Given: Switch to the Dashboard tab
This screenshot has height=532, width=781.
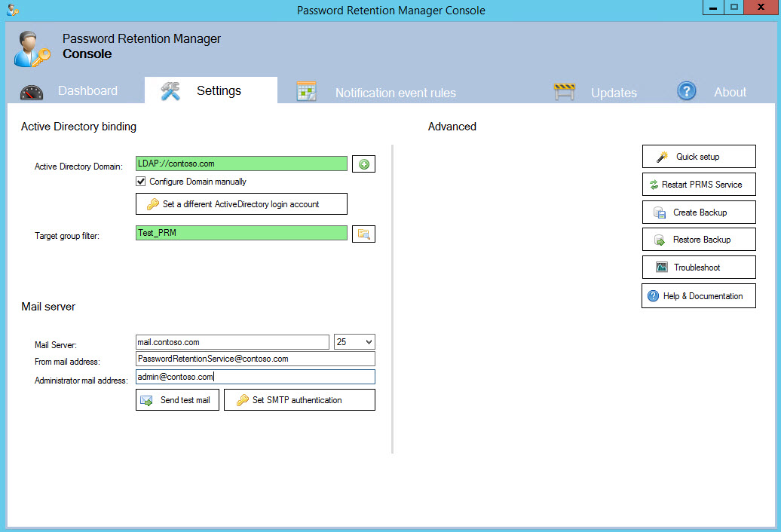Looking at the screenshot, I should point(87,90).
